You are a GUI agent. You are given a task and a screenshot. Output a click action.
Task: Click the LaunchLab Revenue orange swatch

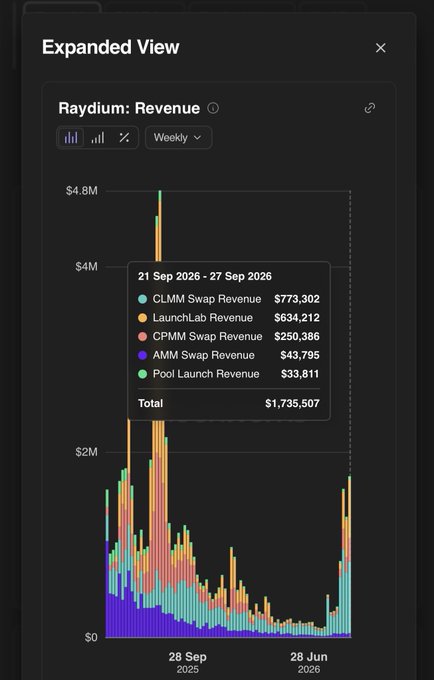[x=143, y=317]
